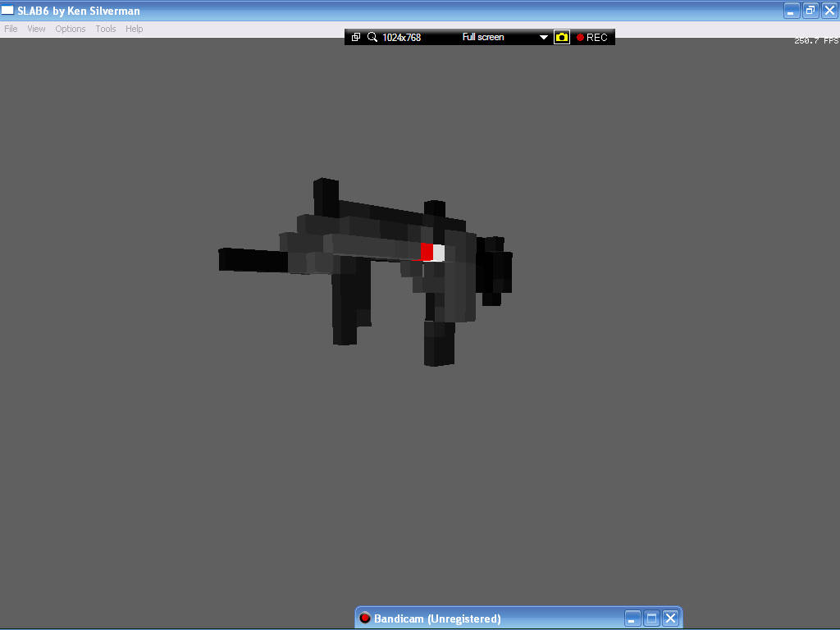Close the Bandicam (Unregistered) window
Image resolution: width=840 pixels, height=630 pixels.
(x=670, y=619)
